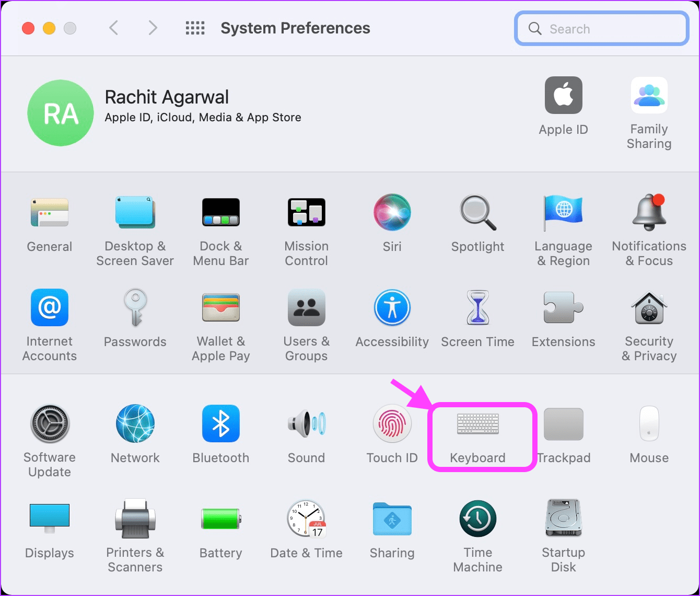Close the System Preferences window
This screenshot has height=596, width=700.
28,28
